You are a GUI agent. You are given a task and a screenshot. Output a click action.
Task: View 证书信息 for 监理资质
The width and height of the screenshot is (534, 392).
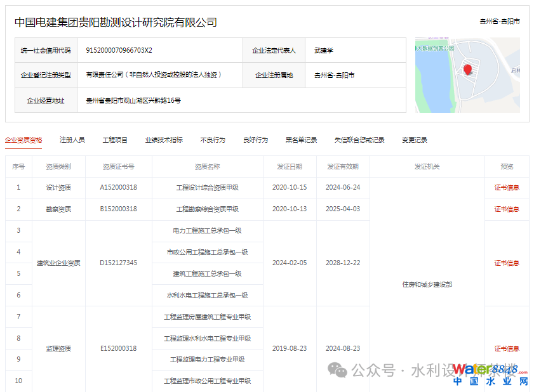click(507, 349)
